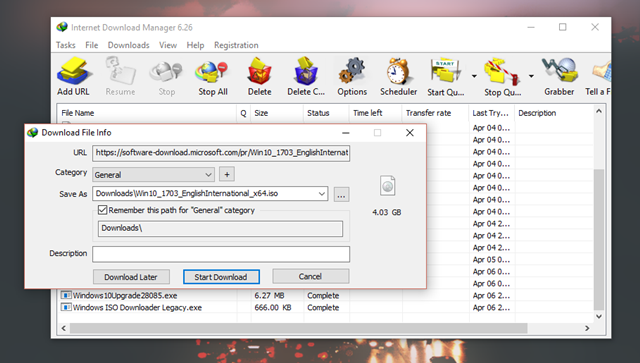
Task: Open the Registration menu
Action: pos(236,45)
